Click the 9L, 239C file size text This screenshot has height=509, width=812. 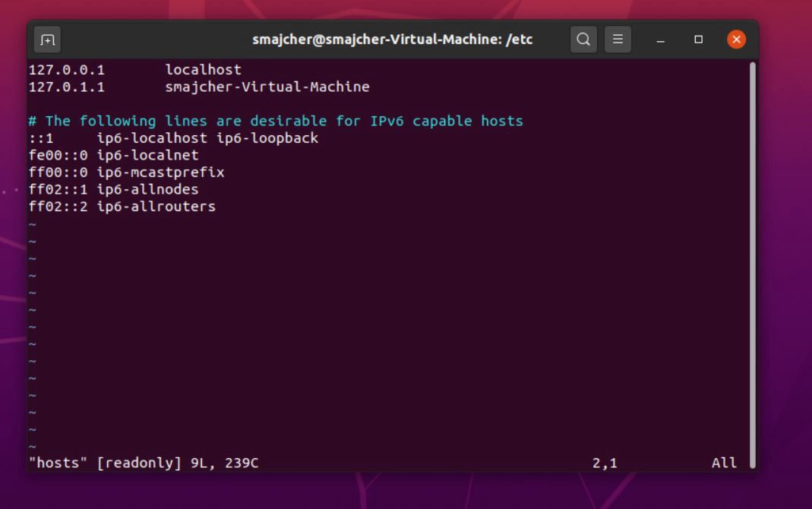(x=224, y=463)
